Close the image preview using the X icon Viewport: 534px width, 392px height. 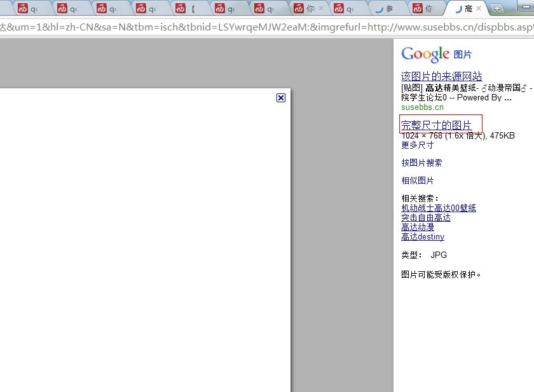281,98
